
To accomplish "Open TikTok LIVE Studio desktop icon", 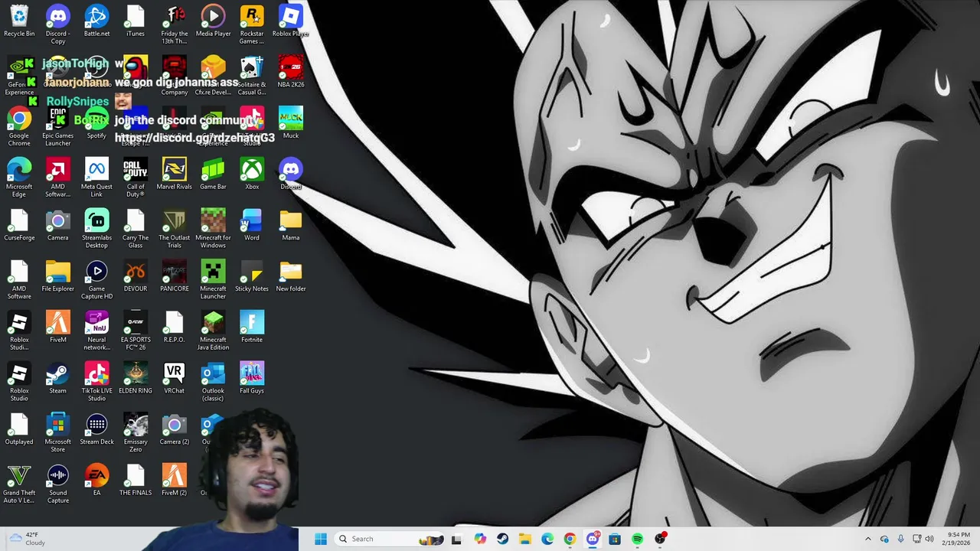I will point(96,382).
